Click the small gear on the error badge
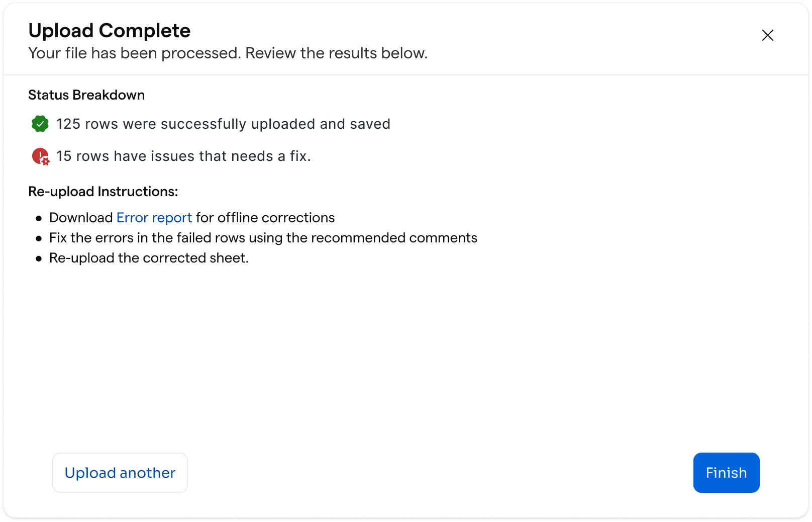The image size is (812, 522). point(46,161)
